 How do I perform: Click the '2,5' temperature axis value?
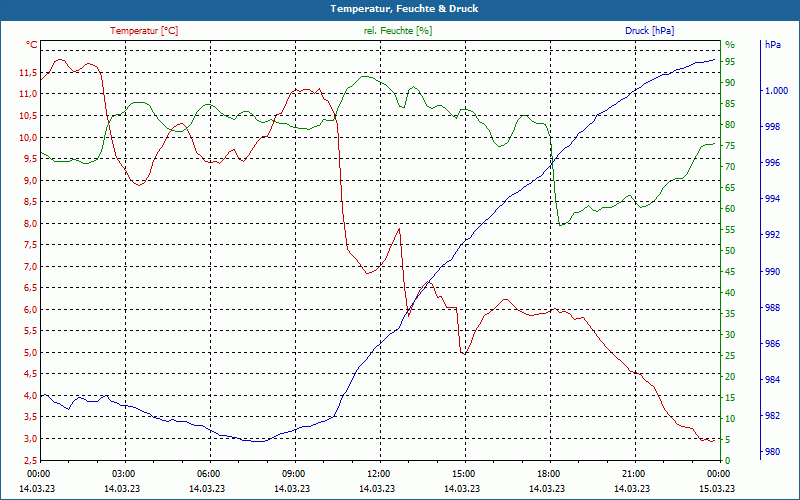pos(30,460)
